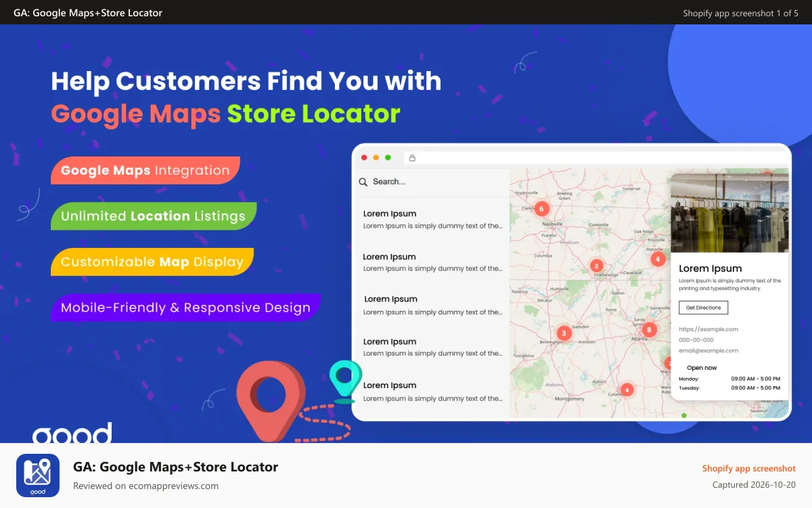Click the green dot in the browser mockup

pyautogui.click(x=388, y=158)
